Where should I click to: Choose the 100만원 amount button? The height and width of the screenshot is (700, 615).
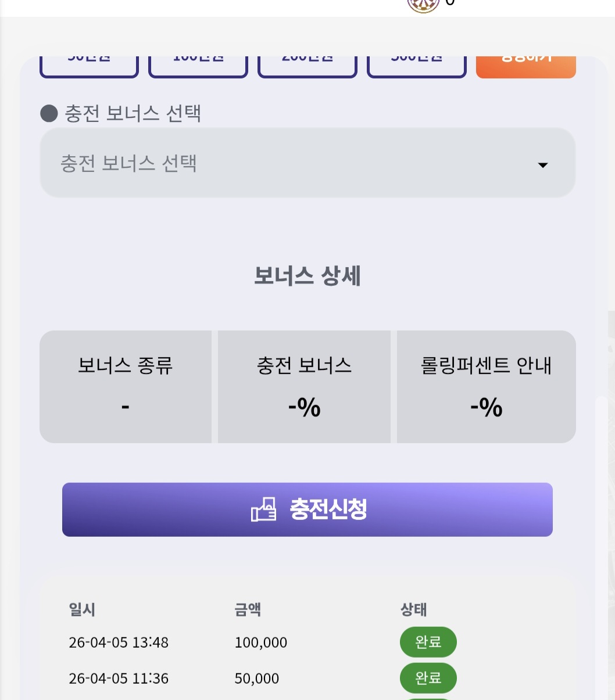coord(198,66)
